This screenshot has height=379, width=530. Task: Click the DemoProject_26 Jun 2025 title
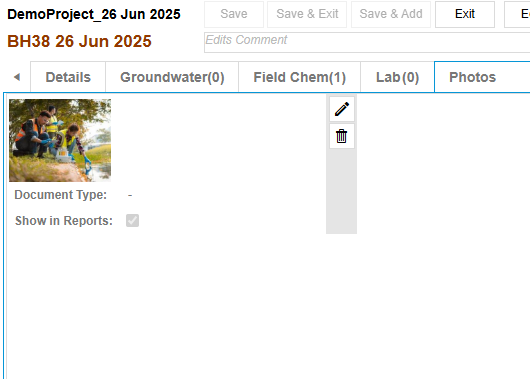pos(94,14)
